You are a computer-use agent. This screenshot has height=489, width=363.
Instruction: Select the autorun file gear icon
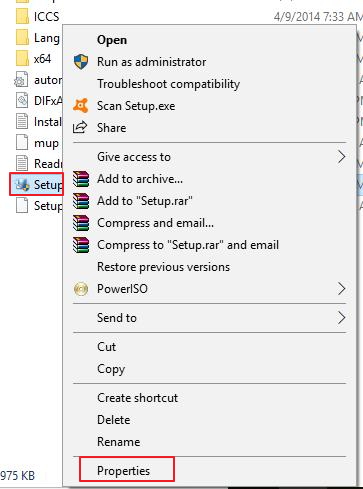point(21,80)
